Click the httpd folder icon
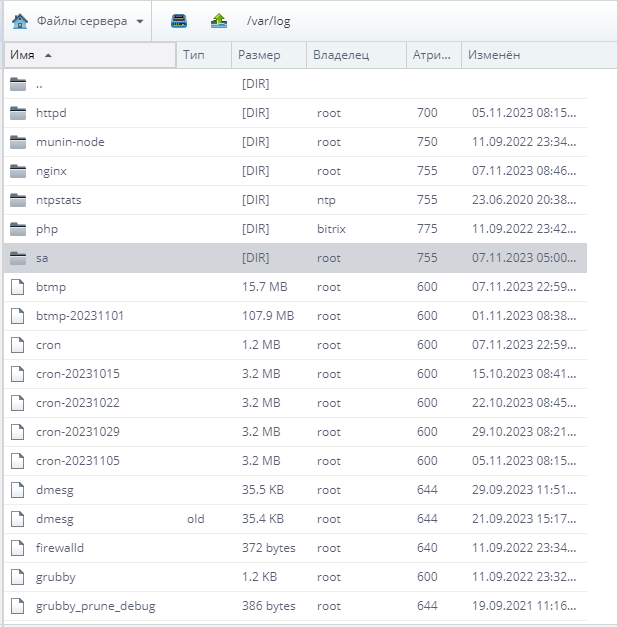 click(17, 113)
